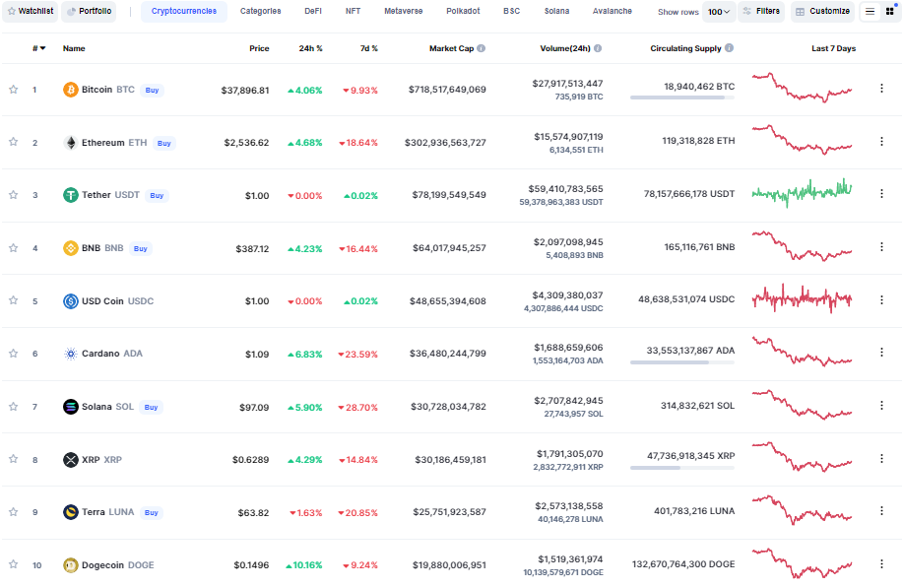Sort table by Price column header

(x=259, y=48)
